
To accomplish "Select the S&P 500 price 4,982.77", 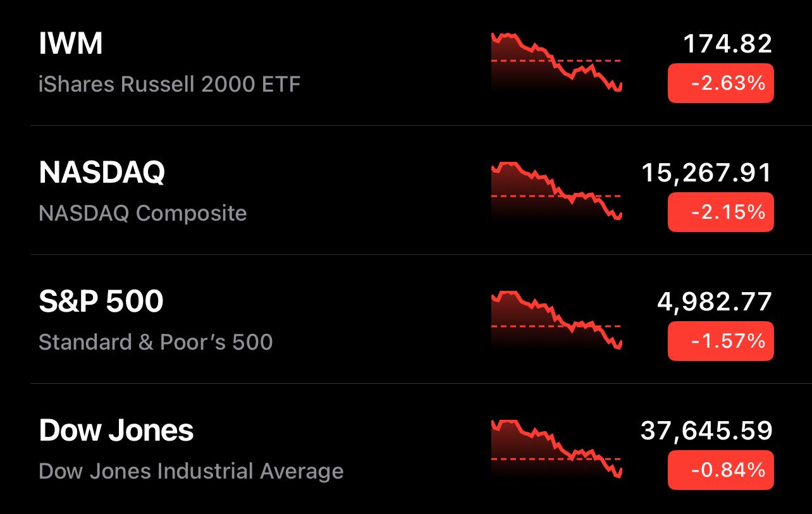I will (715, 302).
